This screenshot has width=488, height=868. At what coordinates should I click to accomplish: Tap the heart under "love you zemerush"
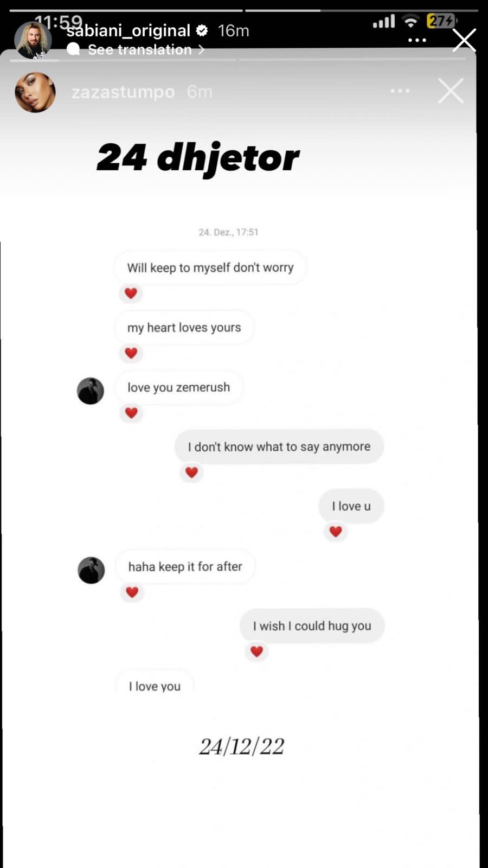(131, 412)
